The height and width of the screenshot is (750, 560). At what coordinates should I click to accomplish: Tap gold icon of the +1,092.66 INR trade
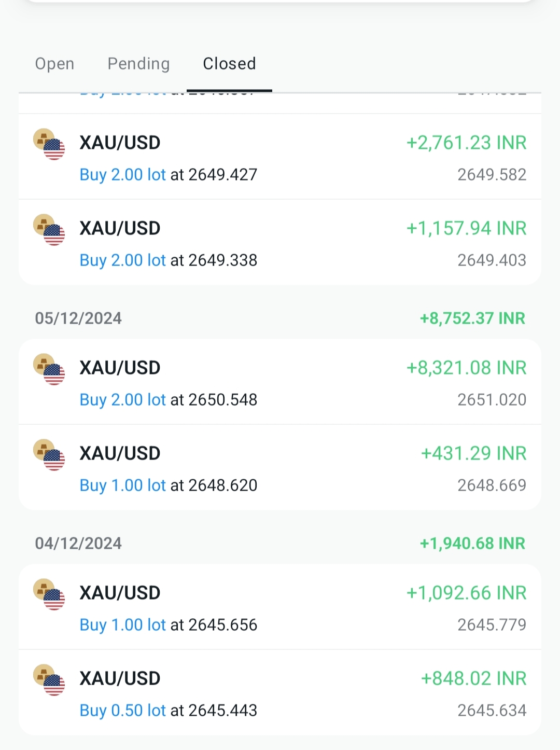[x=49, y=594]
